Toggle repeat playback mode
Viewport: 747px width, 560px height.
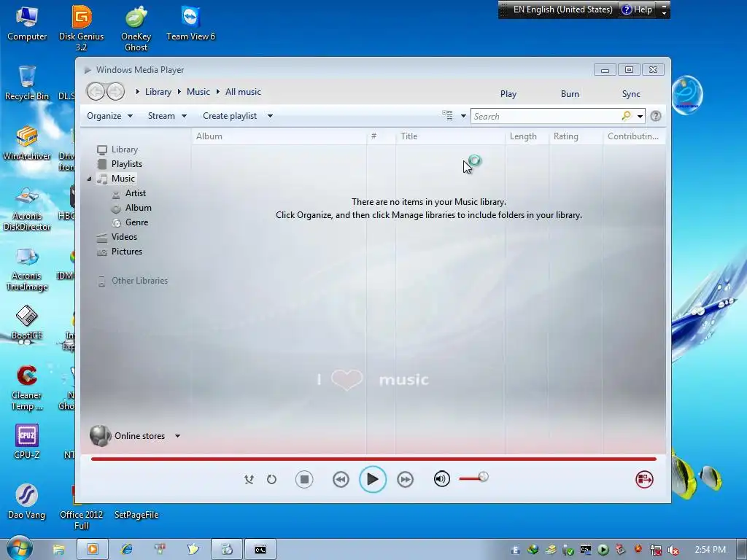pyautogui.click(x=271, y=479)
